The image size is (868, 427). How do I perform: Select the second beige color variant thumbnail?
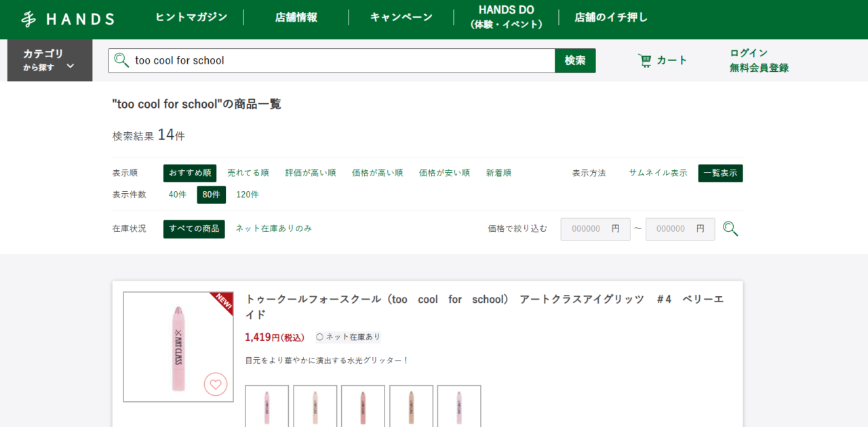315,406
